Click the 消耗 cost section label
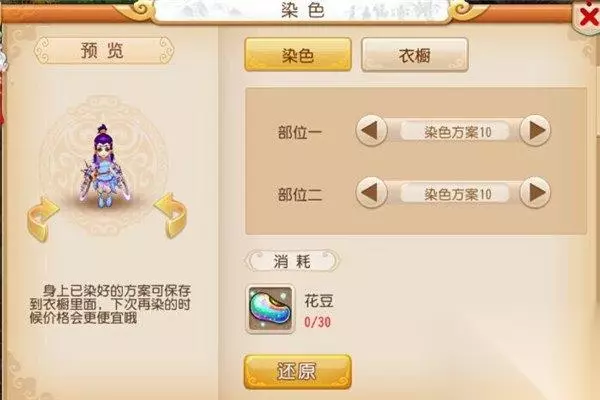The image size is (600, 400). click(x=292, y=261)
